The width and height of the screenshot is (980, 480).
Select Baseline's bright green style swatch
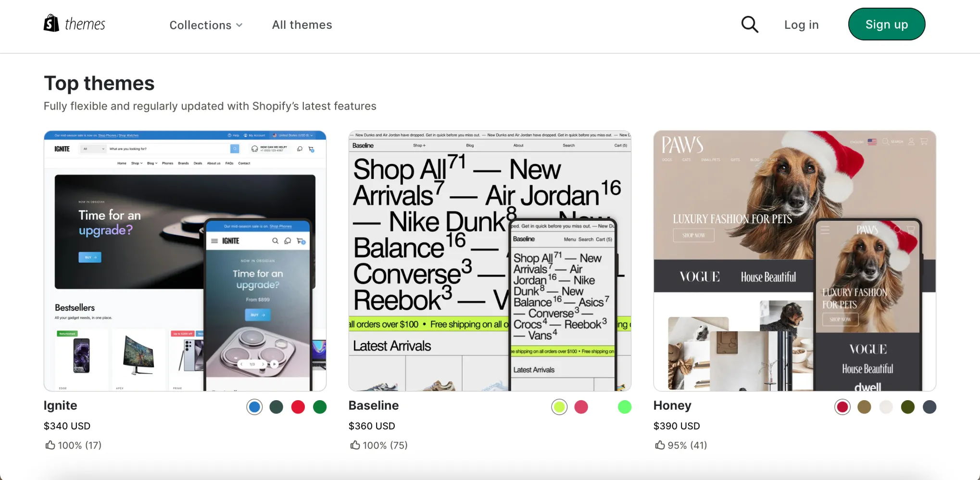625,407
